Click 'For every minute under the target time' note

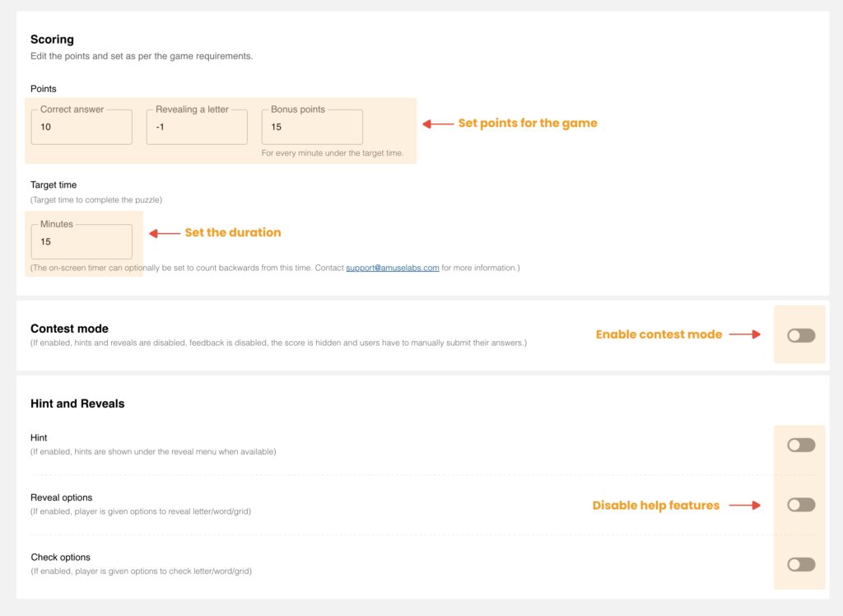(x=333, y=153)
